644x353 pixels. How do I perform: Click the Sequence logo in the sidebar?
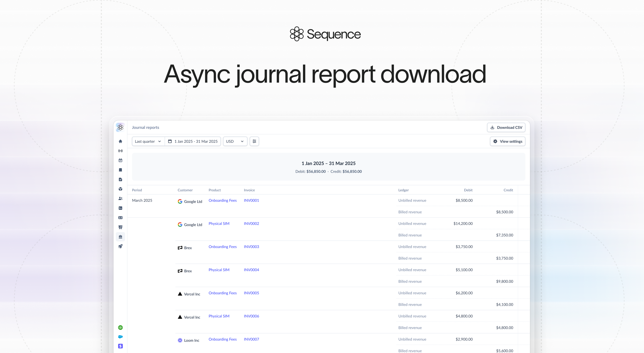click(x=120, y=127)
